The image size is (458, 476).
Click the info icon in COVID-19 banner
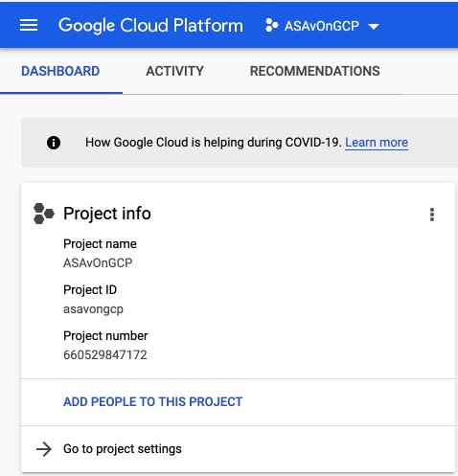click(54, 143)
